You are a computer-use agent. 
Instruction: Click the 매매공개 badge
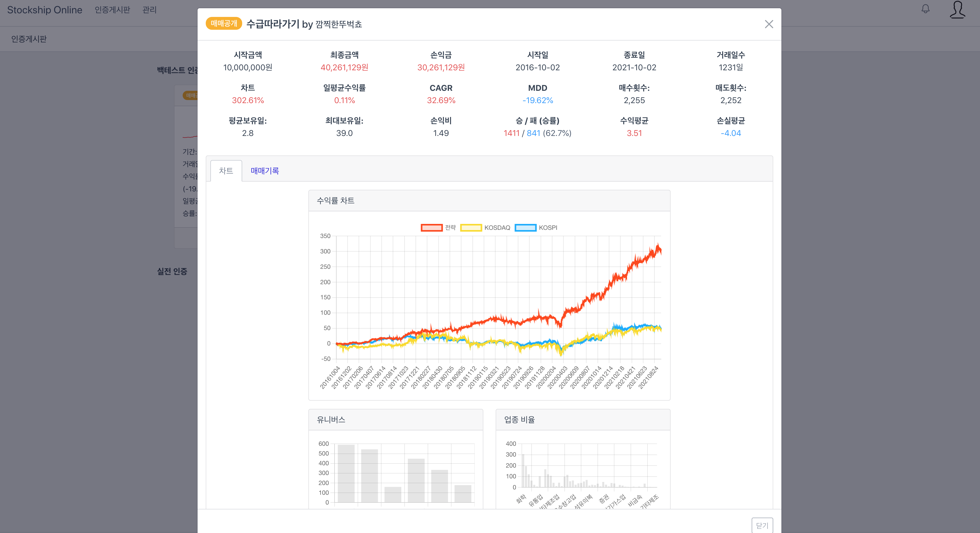point(224,24)
